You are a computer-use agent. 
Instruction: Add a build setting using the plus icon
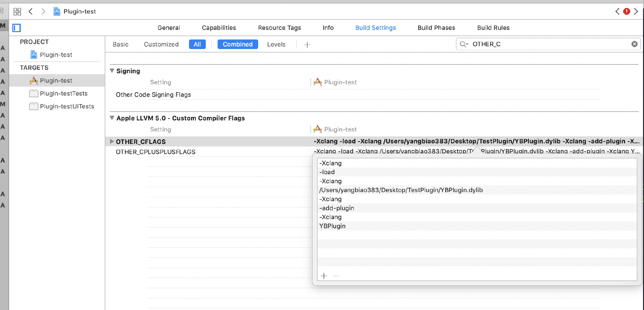pos(307,45)
